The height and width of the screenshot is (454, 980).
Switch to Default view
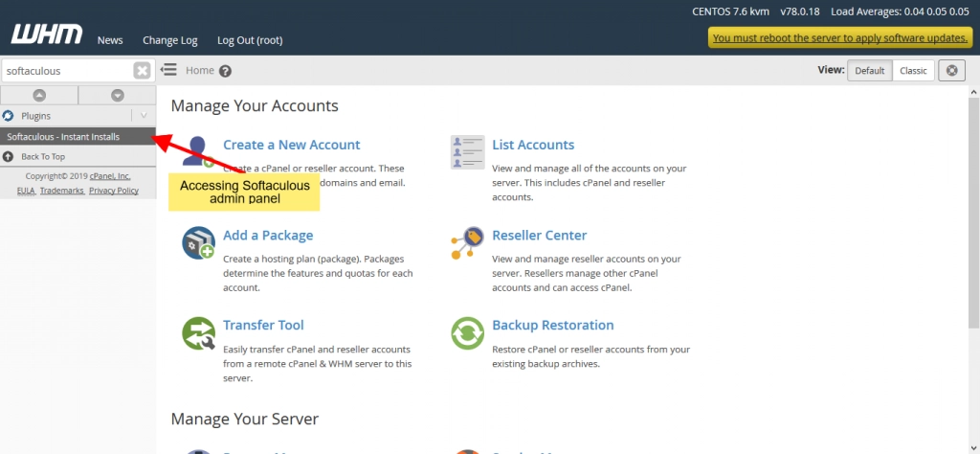click(869, 71)
